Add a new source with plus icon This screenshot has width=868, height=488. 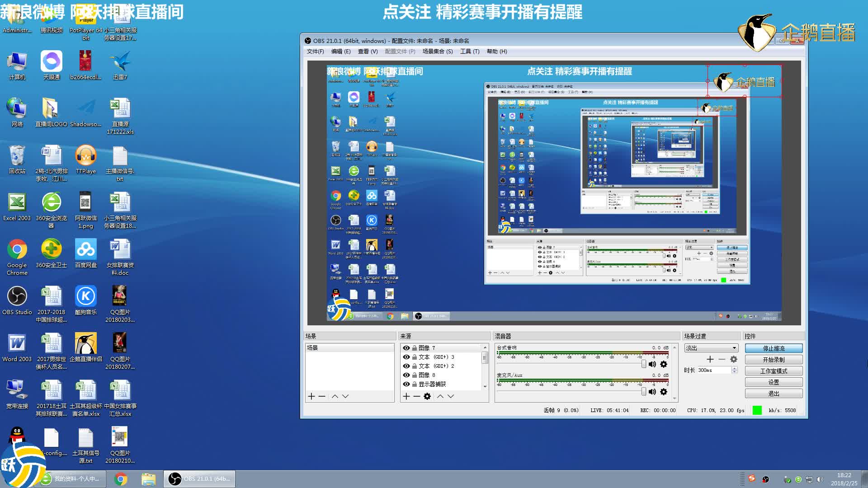pyautogui.click(x=406, y=396)
